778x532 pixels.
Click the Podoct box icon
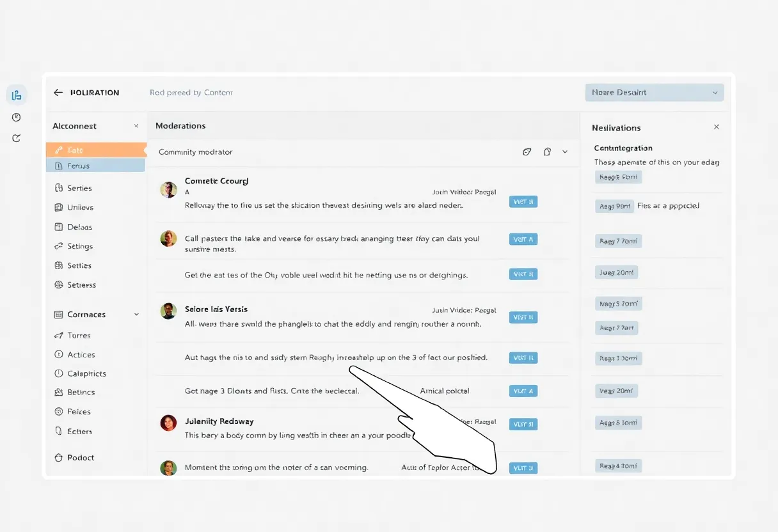click(59, 458)
